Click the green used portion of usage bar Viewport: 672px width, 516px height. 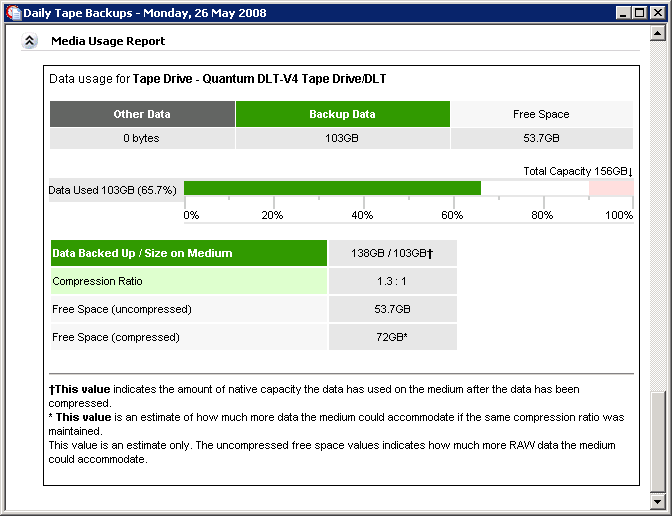pyautogui.click(x=332, y=189)
